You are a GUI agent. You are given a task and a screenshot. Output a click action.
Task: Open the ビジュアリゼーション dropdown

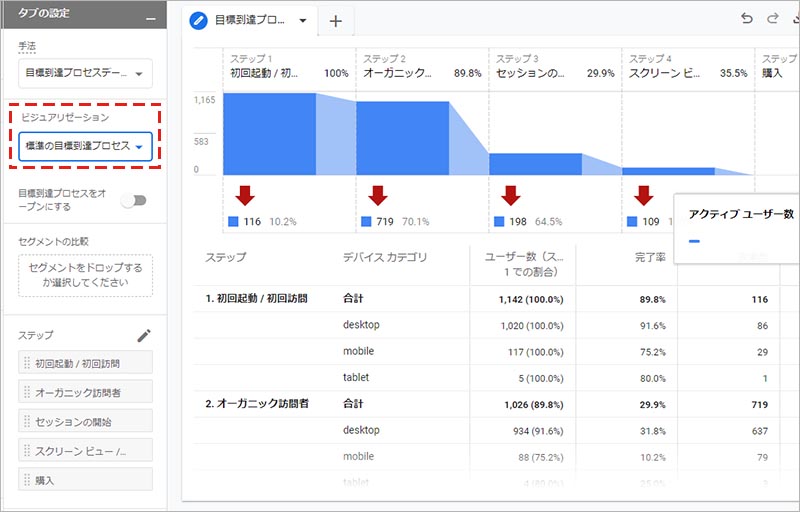click(x=85, y=147)
